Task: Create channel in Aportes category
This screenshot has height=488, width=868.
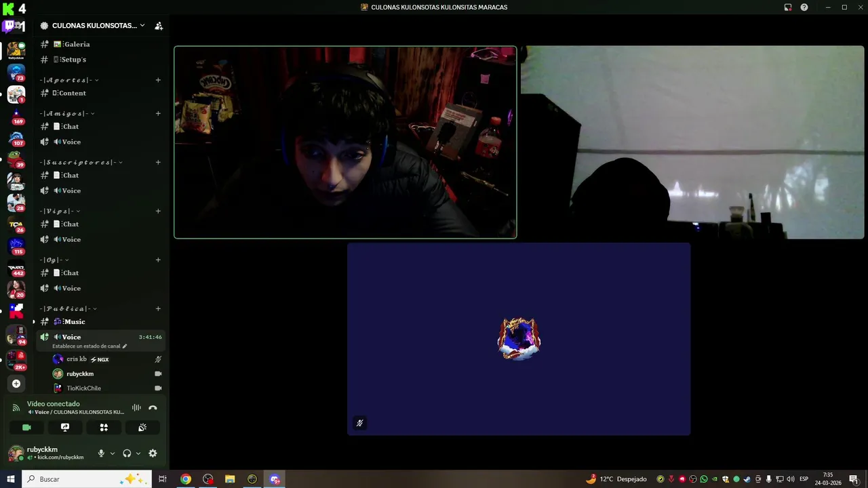Action: click(x=158, y=80)
